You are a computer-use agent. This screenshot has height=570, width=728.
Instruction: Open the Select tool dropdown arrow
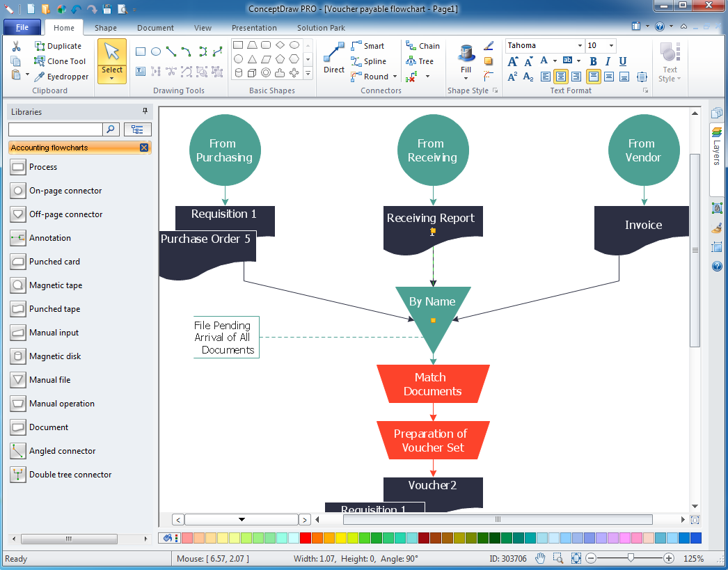point(112,79)
